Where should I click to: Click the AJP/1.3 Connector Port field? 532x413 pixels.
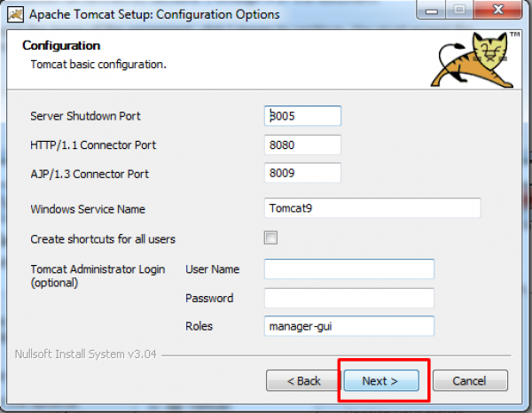click(302, 173)
